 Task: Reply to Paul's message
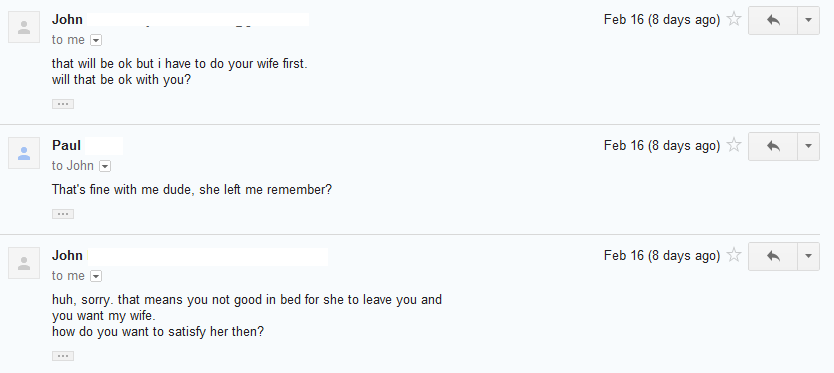(x=773, y=146)
